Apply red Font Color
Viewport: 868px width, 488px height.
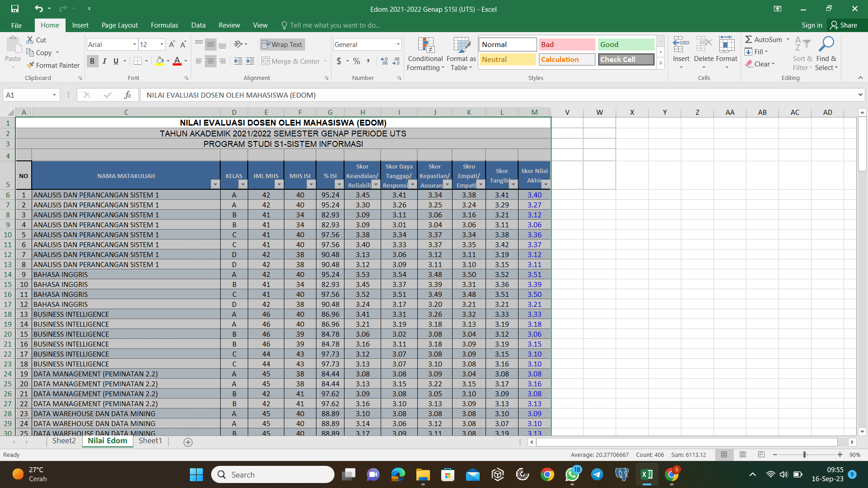[x=177, y=61]
